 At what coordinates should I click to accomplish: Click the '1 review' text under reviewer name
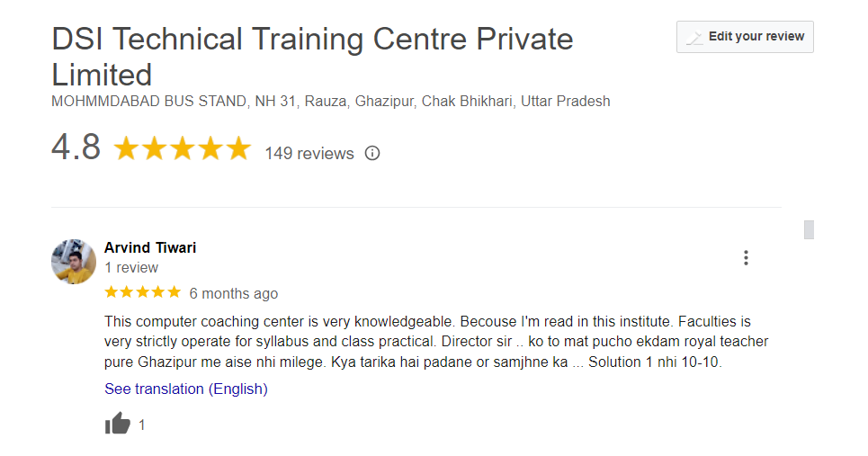point(131,267)
